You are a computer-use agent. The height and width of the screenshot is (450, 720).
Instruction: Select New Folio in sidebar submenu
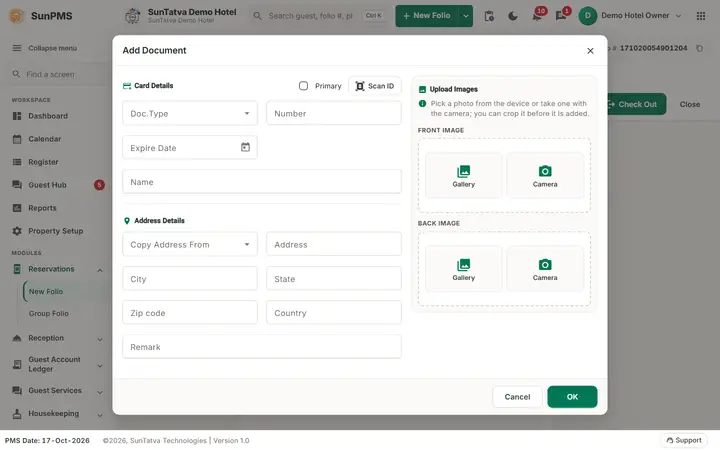(46, 291)
